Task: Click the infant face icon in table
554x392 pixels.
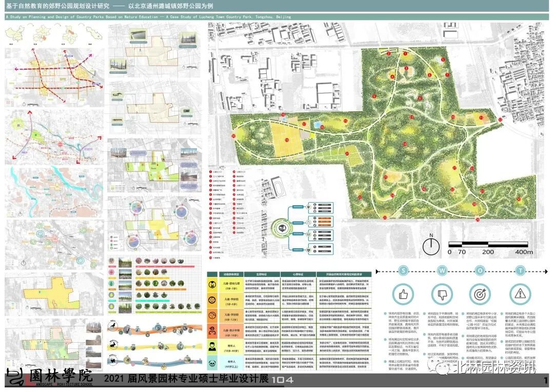Action: click(x=212, y=285)
